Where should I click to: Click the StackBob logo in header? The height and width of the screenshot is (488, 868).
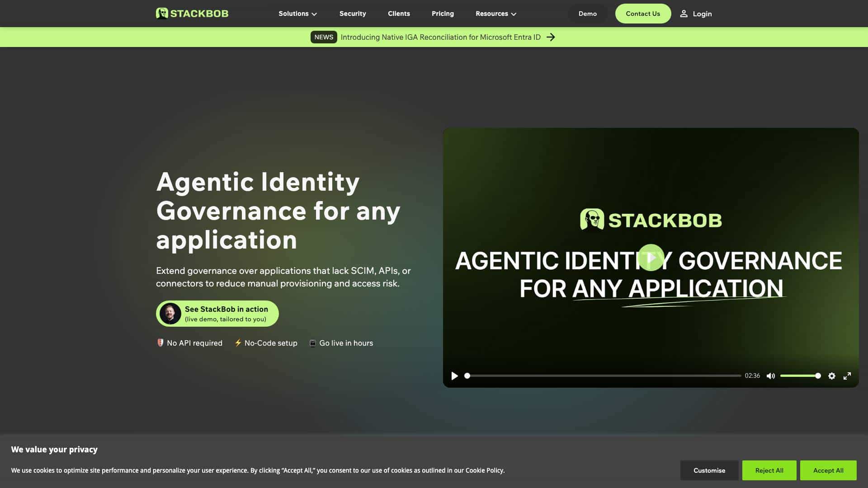pyautogui.click(x=192, y=14)
